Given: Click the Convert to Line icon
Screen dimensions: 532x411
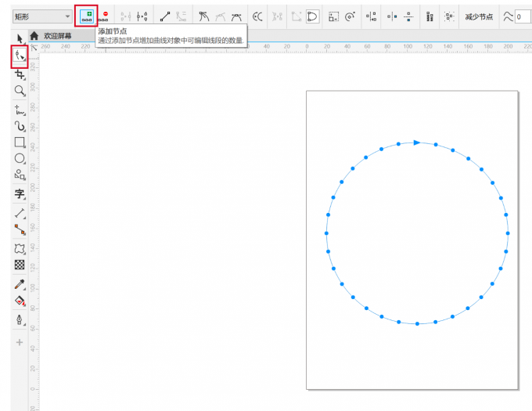Looking at the screenshot, I should [x=165, y=16].
